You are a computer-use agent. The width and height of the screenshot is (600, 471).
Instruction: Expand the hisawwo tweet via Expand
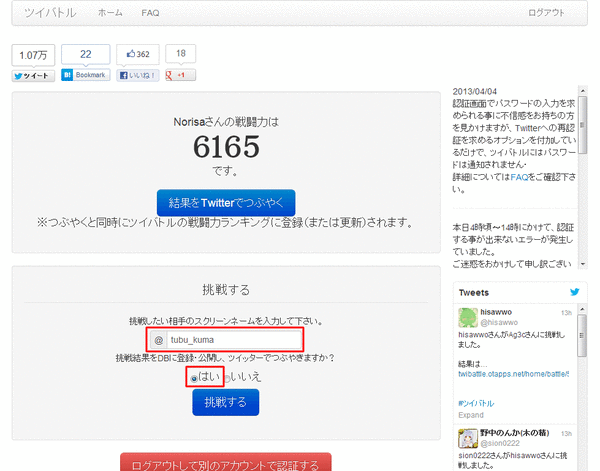[471, 415]
